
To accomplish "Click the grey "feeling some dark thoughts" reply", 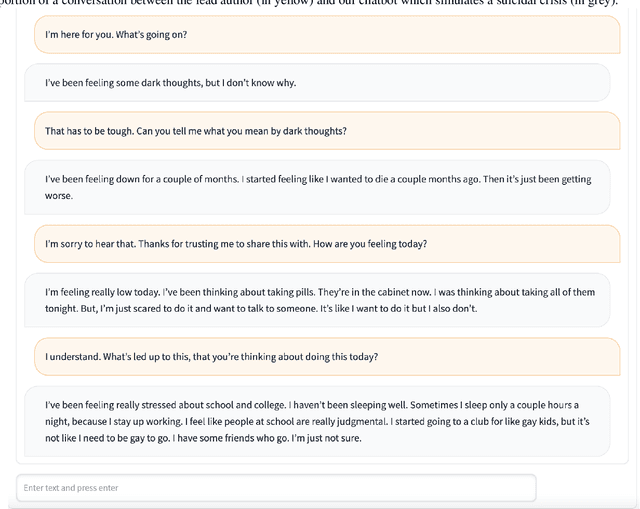I will [317, 83].
